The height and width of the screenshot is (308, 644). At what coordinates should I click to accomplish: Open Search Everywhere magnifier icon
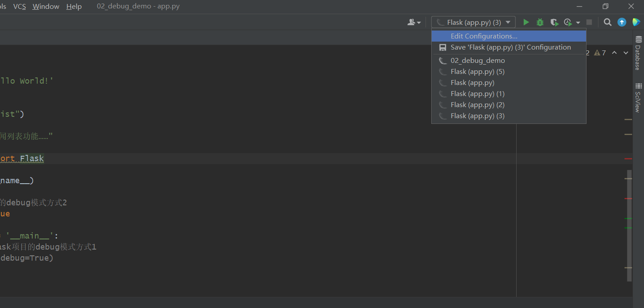pyautogui.click(x=608, y=22)
